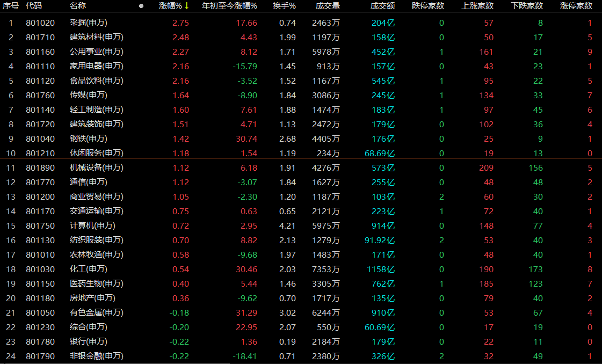The width and height of the screenshot is (602, 364).
Task: Click year-to-date change -15.79
Action: pos(245,67)
